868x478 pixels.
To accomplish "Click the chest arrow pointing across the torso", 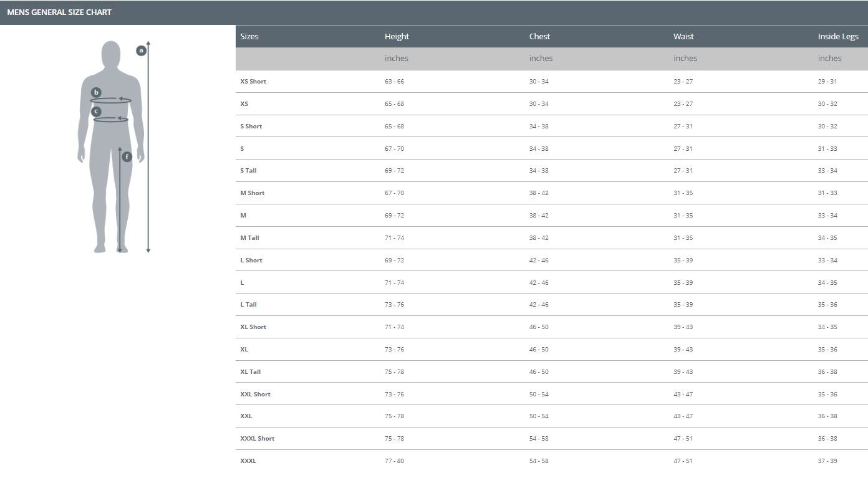I will click(118, 98).
